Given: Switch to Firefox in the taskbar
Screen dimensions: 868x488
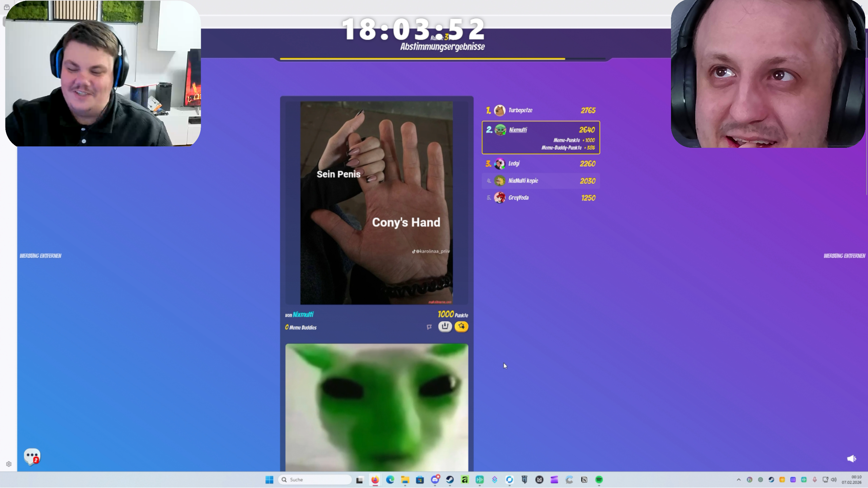Looking at the screenshot, I should tap(375, 480).
